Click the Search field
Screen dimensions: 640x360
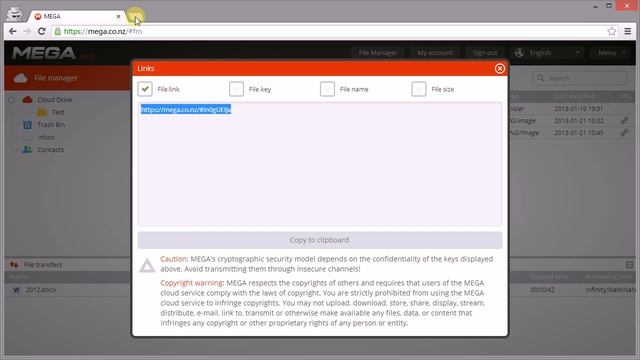[580, 78]
